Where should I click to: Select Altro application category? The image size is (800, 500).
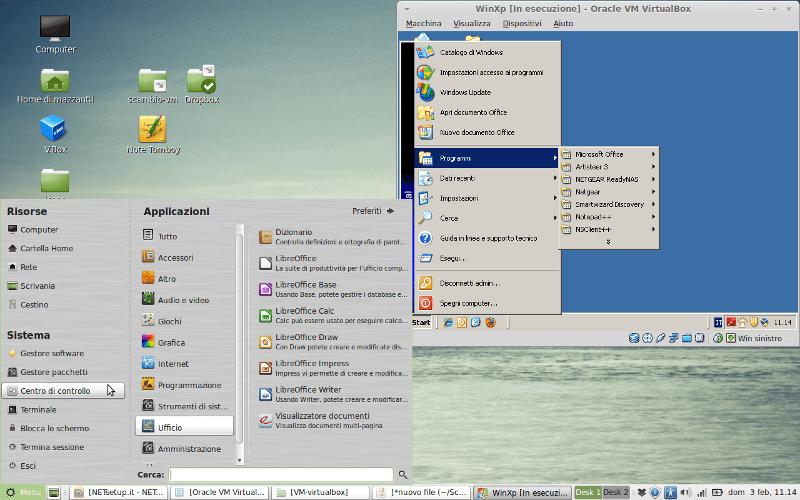tap(184, 279)
